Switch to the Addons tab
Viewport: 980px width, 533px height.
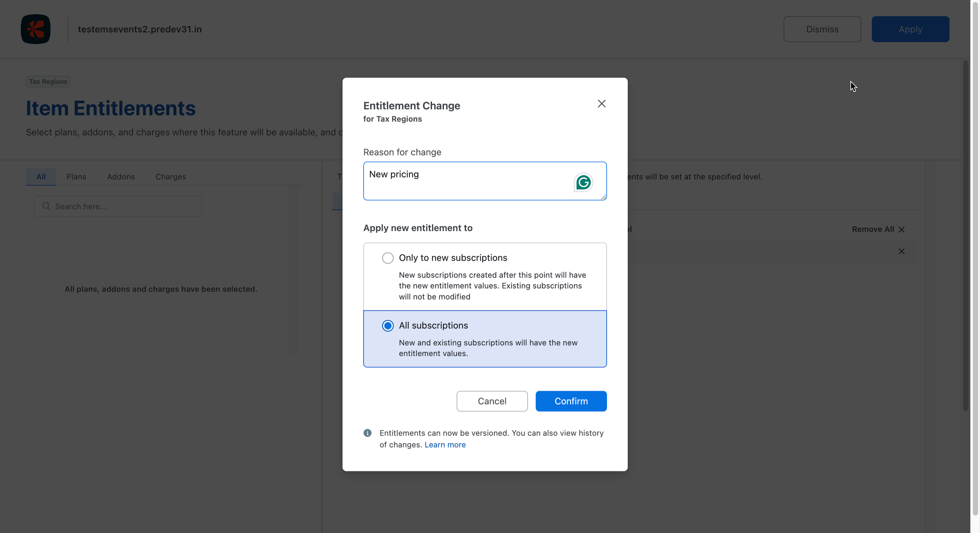(121, 177)
